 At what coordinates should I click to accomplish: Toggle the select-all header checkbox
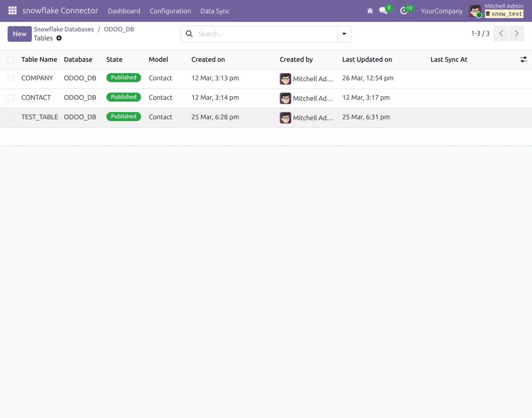(11, 59)
